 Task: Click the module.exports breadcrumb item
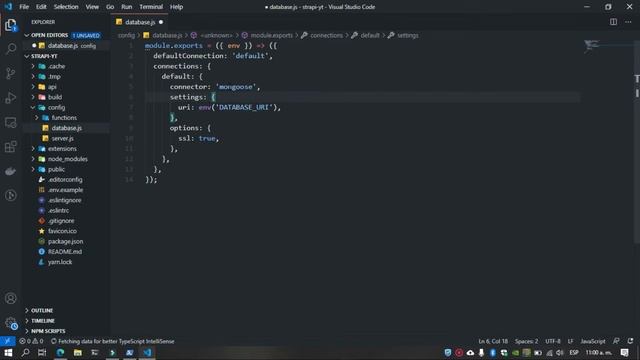271,36
